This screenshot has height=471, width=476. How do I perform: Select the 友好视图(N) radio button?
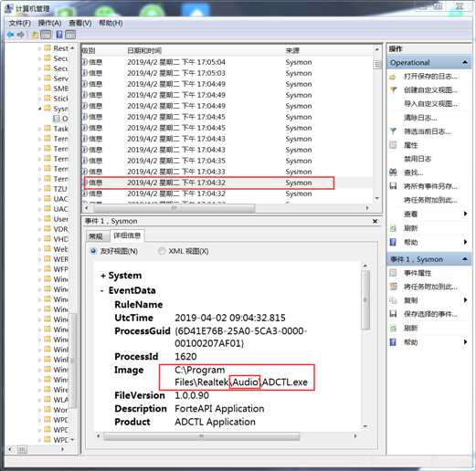pos(93,251)
